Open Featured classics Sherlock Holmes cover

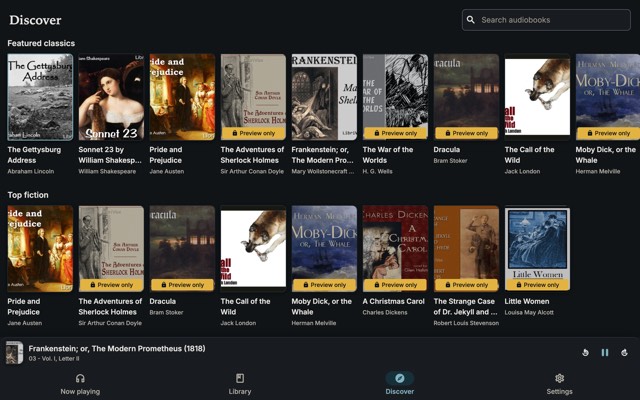tap(253, 97)
